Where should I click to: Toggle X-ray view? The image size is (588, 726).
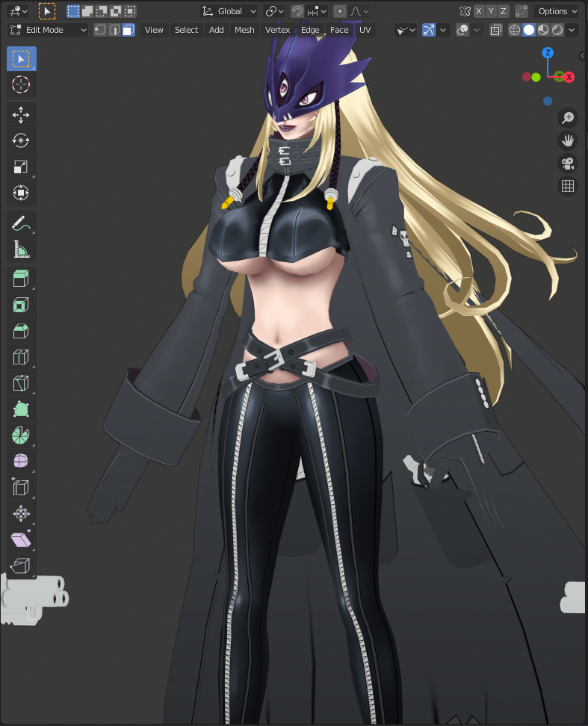[496, 30]
